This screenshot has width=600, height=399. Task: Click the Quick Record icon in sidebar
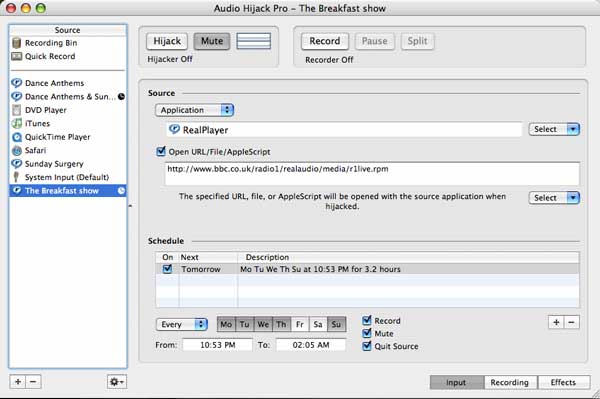coord(16,56)
